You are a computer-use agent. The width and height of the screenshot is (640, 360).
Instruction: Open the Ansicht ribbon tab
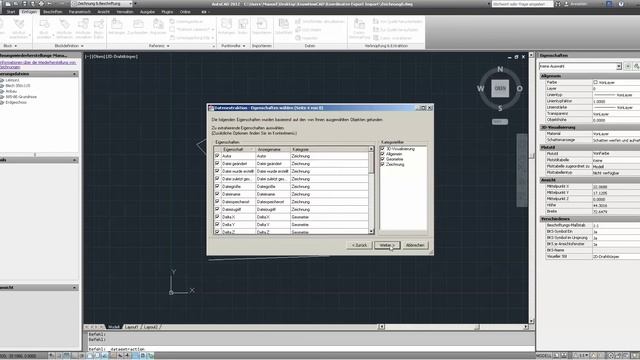coord(103,12)
